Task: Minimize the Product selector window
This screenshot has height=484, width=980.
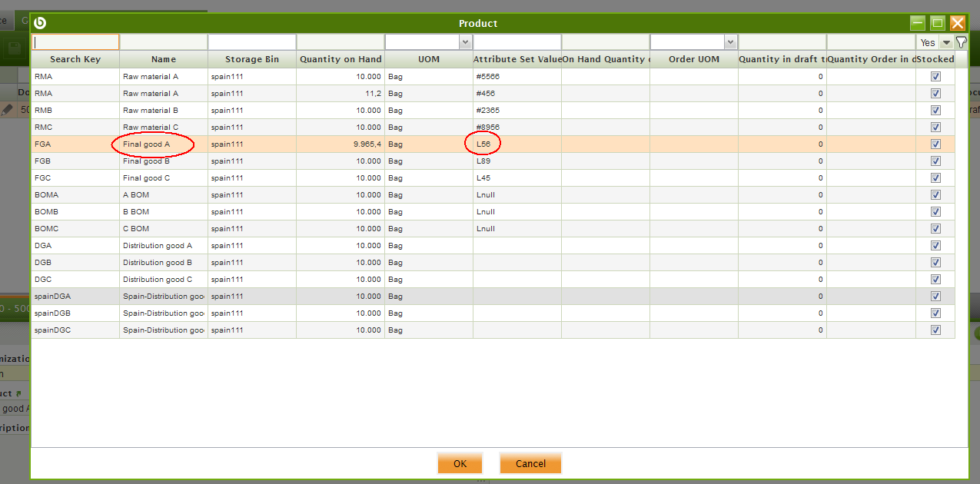Action: 918,23
